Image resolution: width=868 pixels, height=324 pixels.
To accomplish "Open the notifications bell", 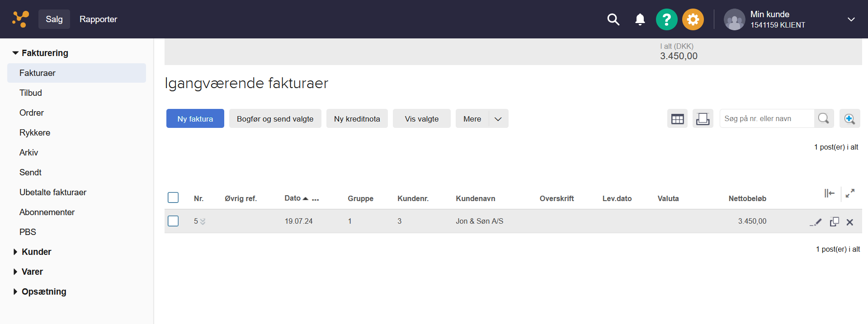I will point(640,19).
